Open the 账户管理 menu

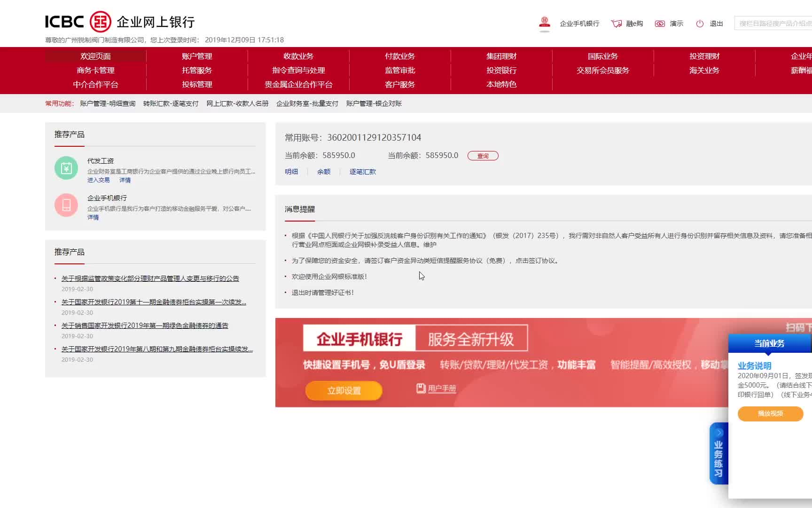[197, 56]
